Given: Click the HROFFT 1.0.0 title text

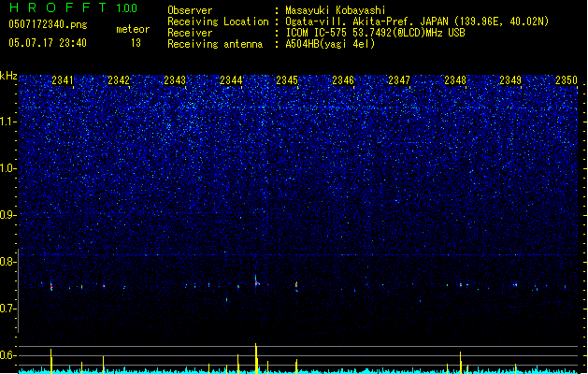Looking at the screenshot, I should tap(73, 7).
